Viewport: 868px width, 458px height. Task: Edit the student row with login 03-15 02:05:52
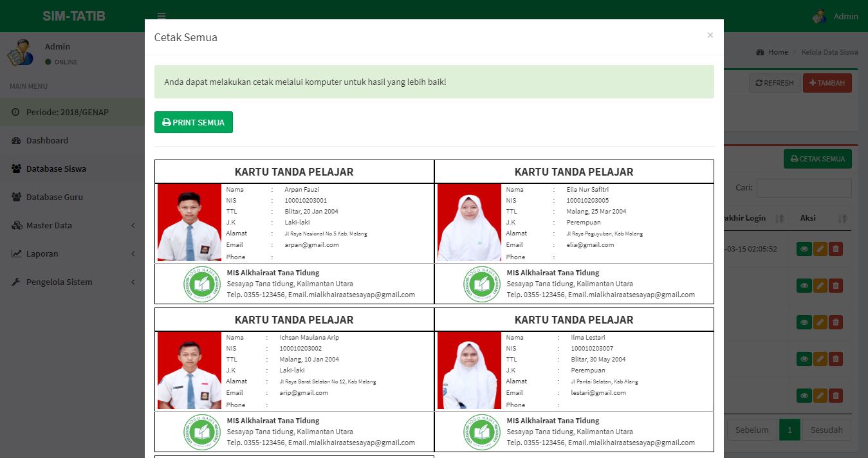click(820, 249)
